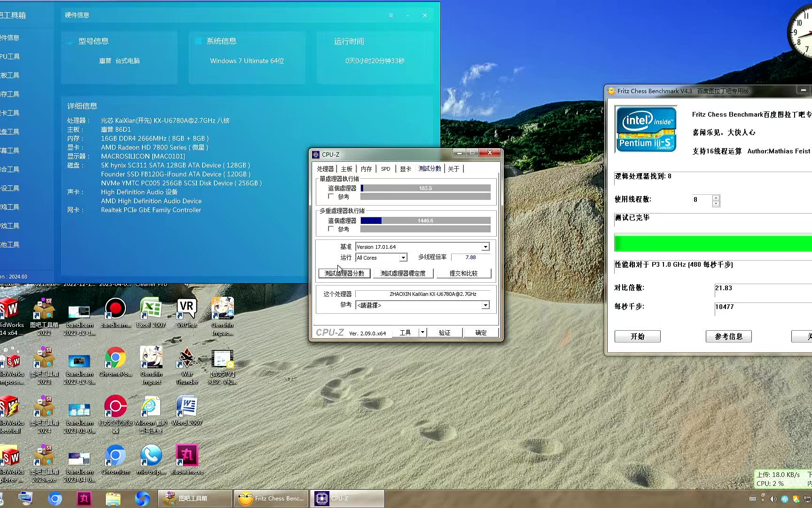The width and height of the screenshot is (812, 508).
Task: Expand the 基准 Version 17.01.64 dropdown
Action: (485, 247)
